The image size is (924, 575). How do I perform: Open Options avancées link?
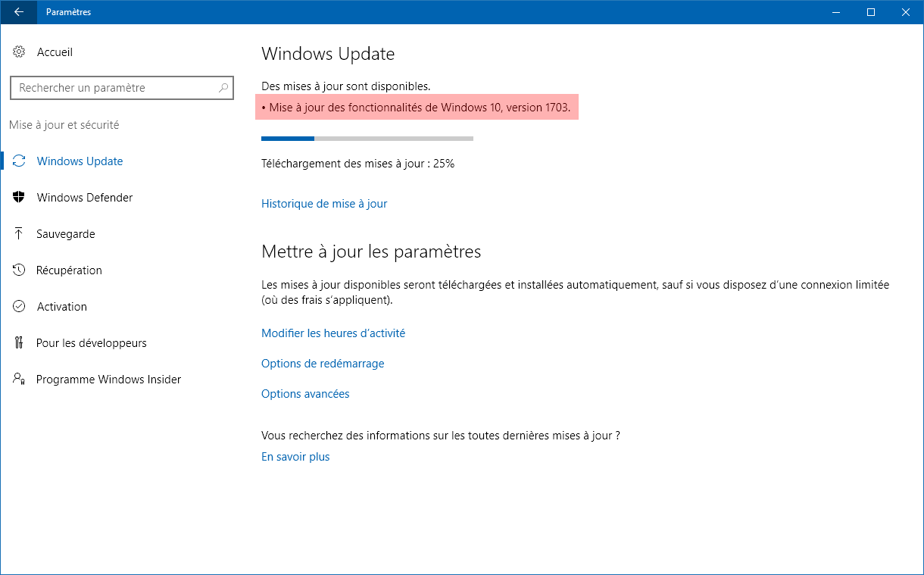(305, 394)
